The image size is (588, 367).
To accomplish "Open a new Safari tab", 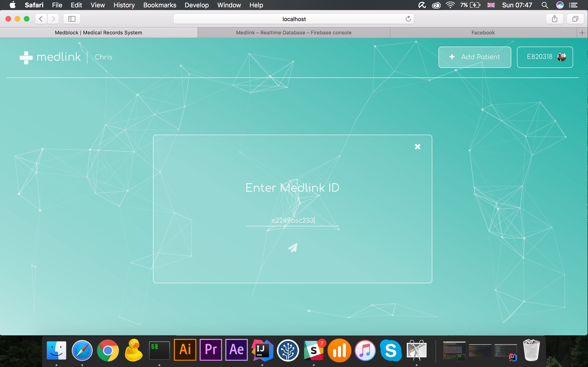I will pyautogui.click(x=582, y=33).
